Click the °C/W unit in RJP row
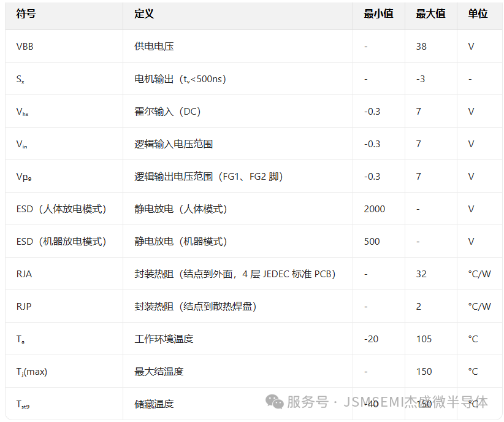This screenshot has width=504, height=422. (479, 307)
